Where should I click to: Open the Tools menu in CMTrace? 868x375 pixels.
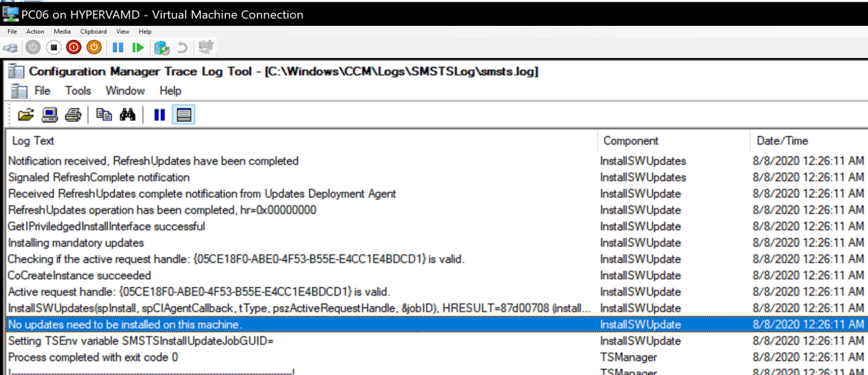(x=78, y=91)
